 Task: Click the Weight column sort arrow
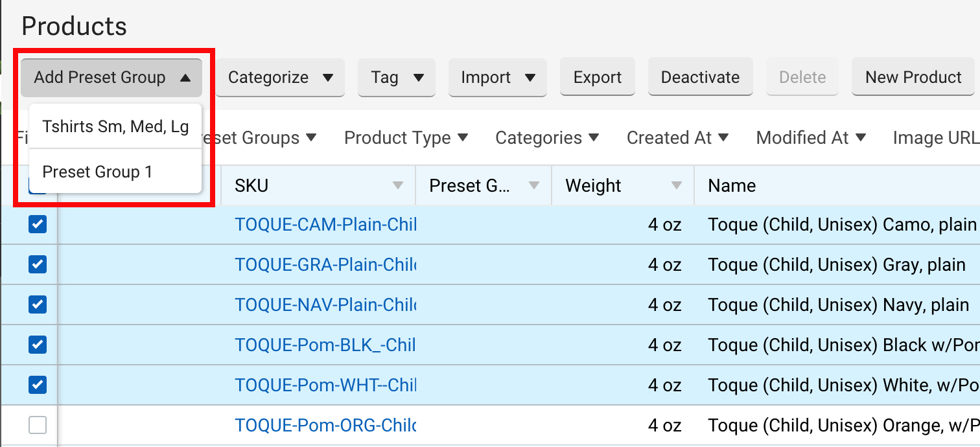click(x=677, y=186)
